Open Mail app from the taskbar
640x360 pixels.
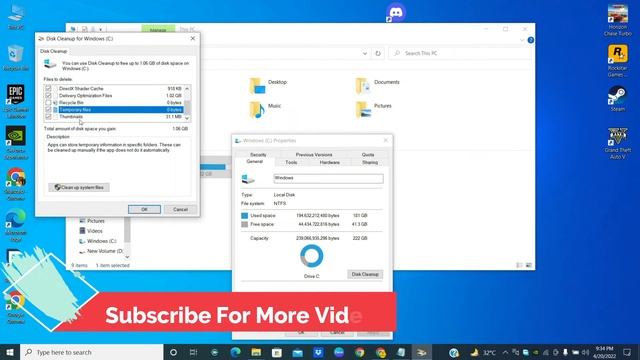click(x=298, y=352)
